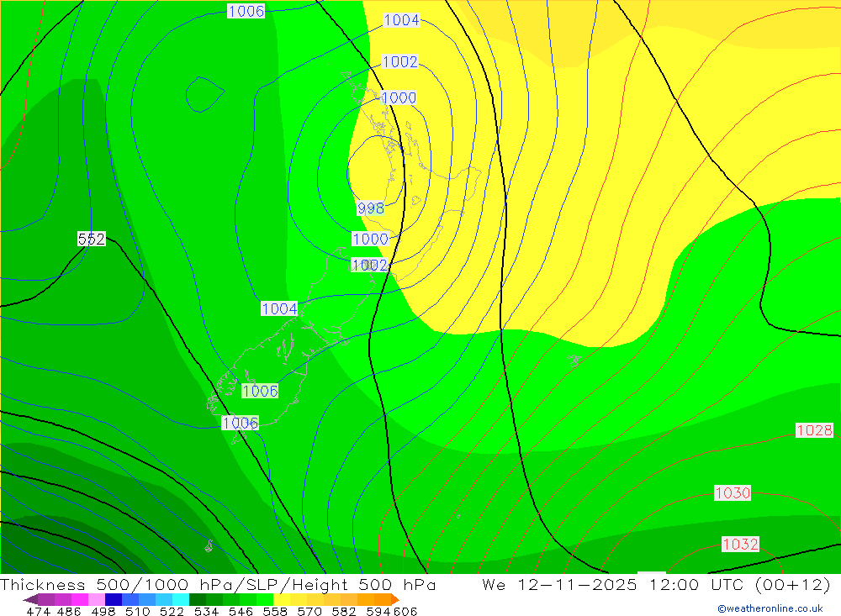This screenshot has width=841, height=616.
Task: Click the legend value 546
Action: 241,612
